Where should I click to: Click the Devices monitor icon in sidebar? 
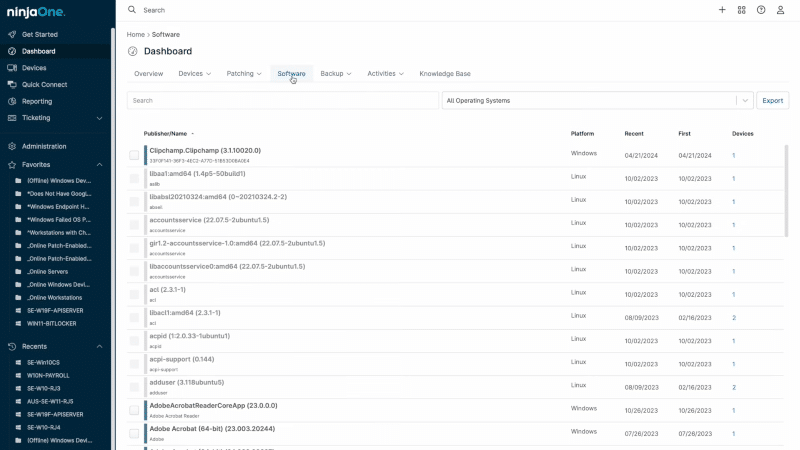coord(12,68)
